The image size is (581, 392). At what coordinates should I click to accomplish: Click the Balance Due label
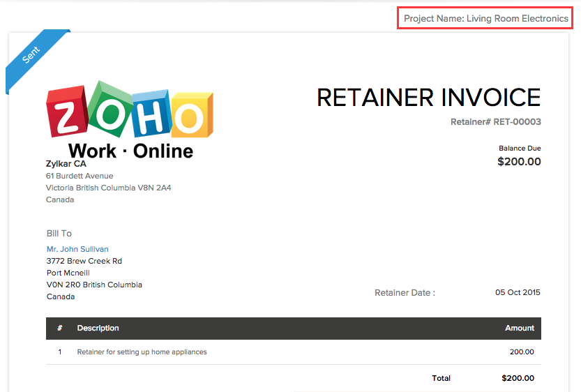point(520,148)
